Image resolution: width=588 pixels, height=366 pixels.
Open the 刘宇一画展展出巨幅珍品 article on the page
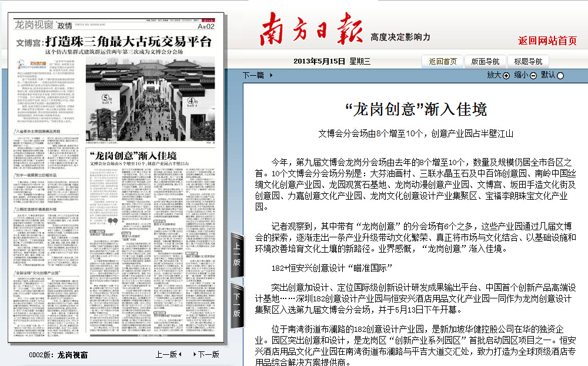tap(36, 175)
